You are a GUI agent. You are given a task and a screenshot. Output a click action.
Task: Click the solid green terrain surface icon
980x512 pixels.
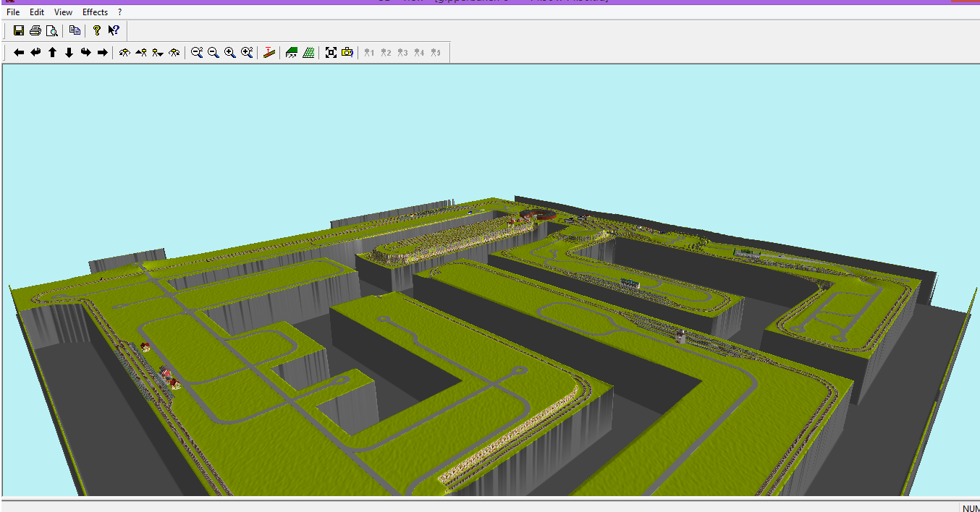[x=292, y=53]
